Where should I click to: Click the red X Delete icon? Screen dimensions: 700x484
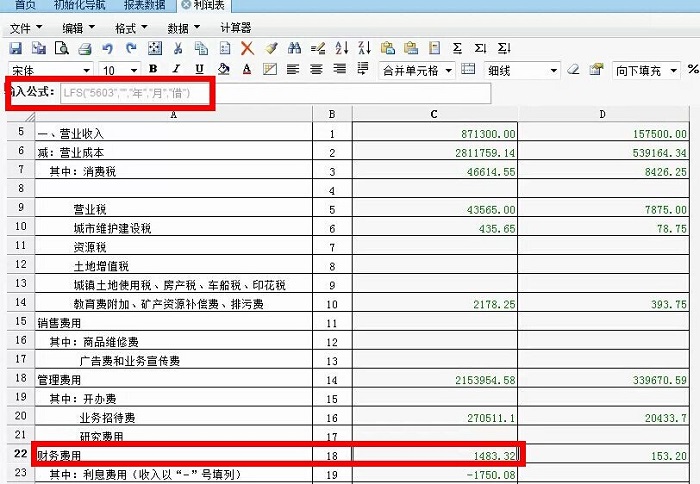point(247,48)
